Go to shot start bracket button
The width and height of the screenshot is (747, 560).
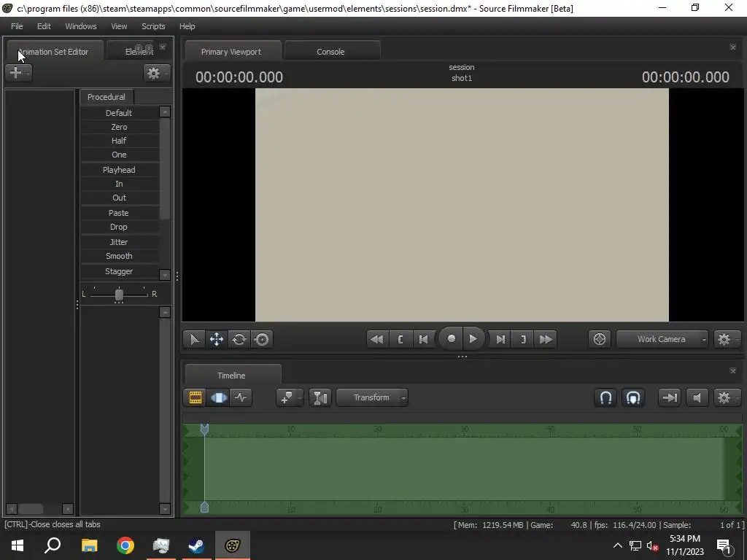pos(400,340)
